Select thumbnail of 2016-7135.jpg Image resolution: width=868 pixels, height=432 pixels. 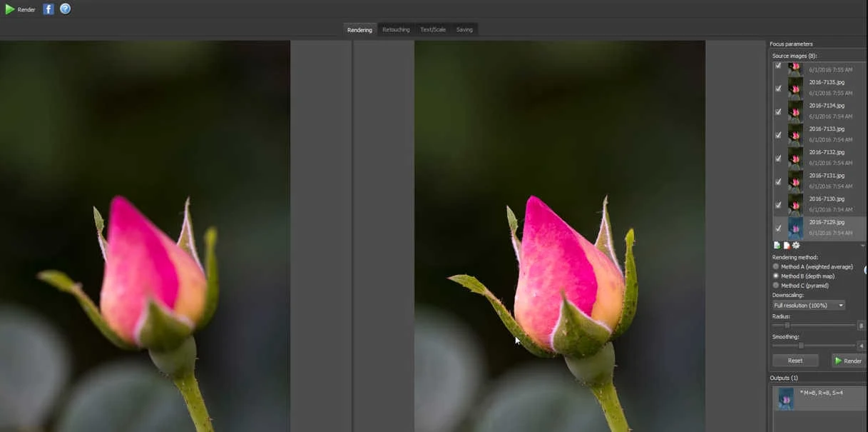[795, 88]
